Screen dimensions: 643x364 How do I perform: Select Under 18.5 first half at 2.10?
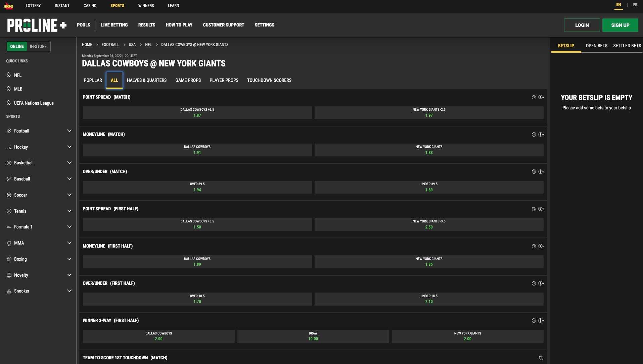click(429, 299)
